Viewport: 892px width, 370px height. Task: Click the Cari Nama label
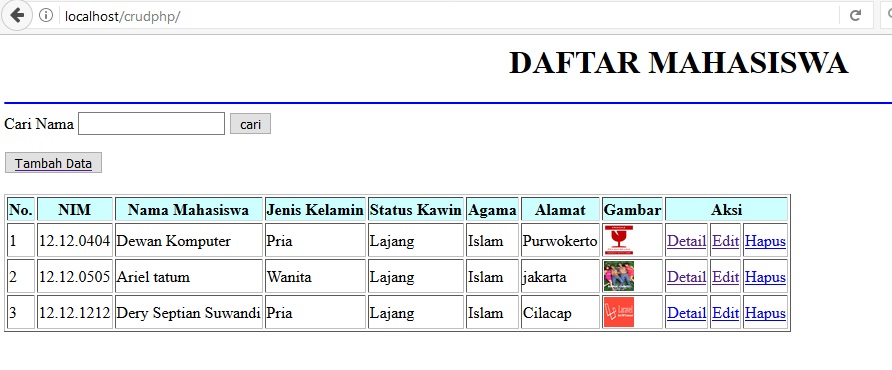(x=39, y=124)
